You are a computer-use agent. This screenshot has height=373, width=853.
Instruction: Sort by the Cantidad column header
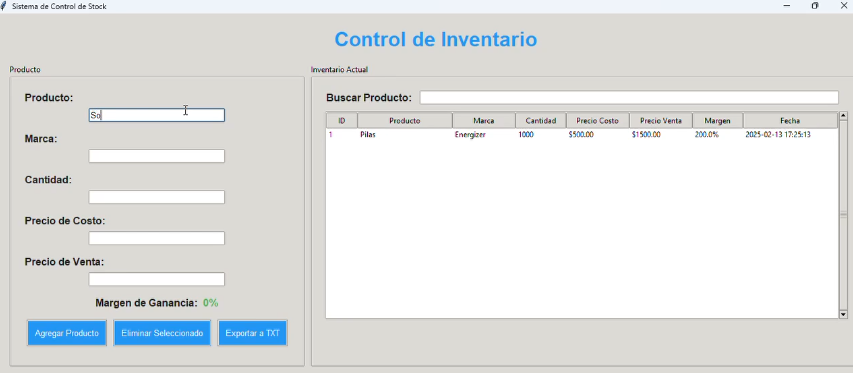(541, 121)
